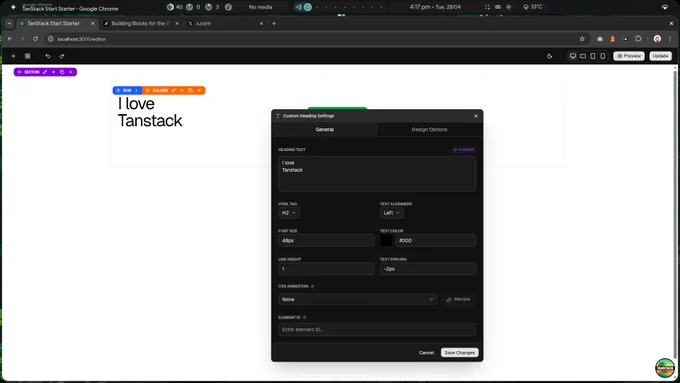Switch to mobile viewport icon
680x383 pixels.
[x=603, y=56]
